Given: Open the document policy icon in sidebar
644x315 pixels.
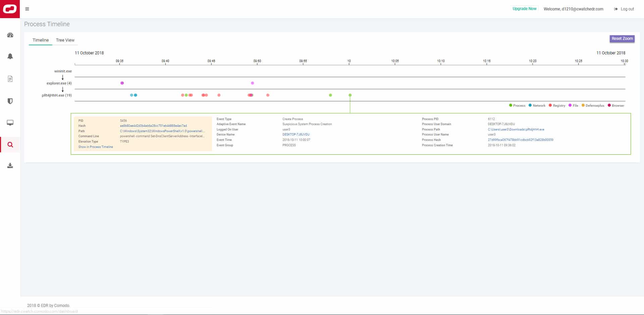Looking at the screenshot, I should [10, 79].
